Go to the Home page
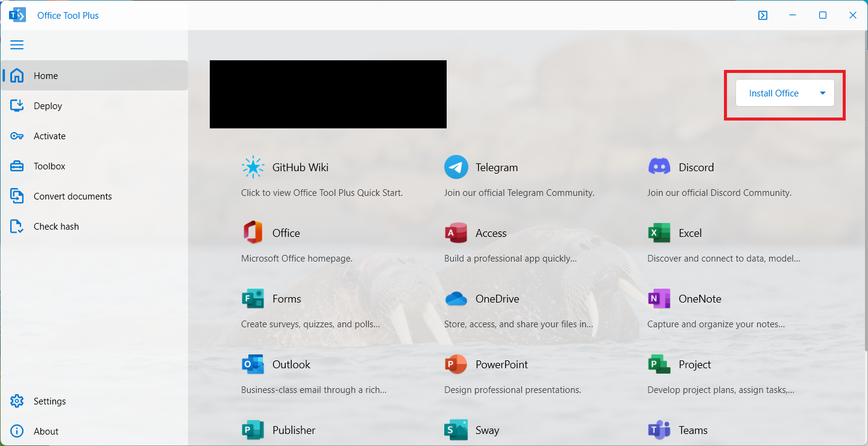The image size is (868, 446). point(94,75)
